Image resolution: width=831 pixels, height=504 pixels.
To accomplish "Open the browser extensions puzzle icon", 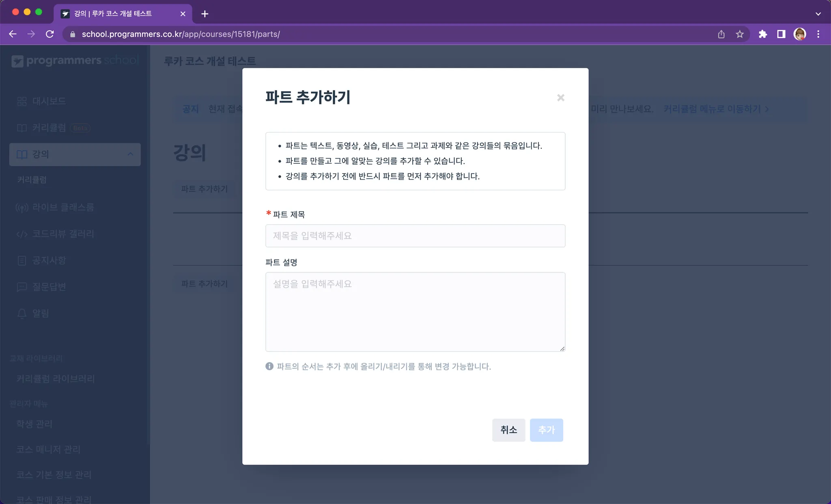I will [x=762, y=34].
